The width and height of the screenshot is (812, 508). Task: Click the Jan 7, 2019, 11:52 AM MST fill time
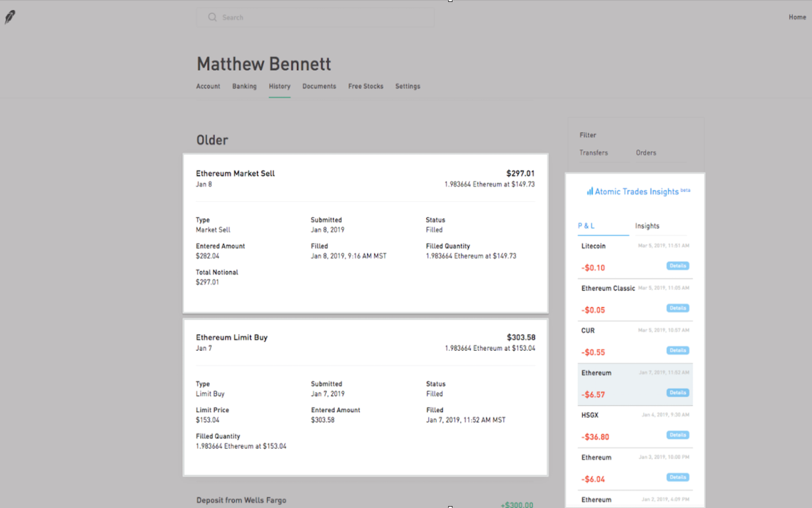pos(466,420)
